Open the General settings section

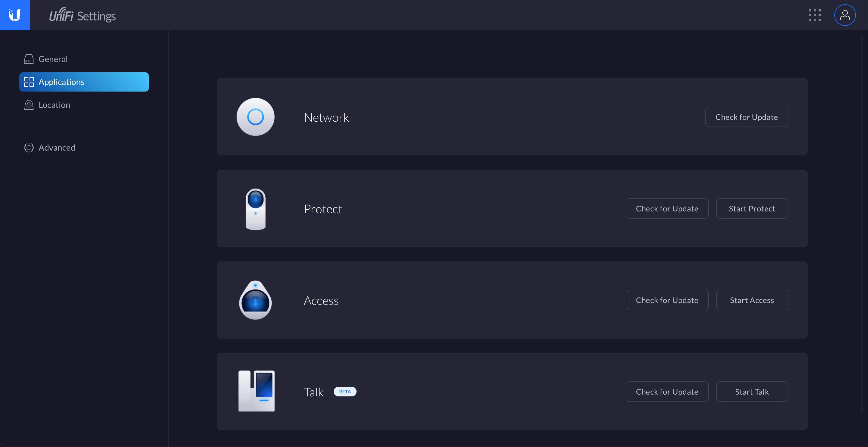pyautogui.click(x=53, y=59)
